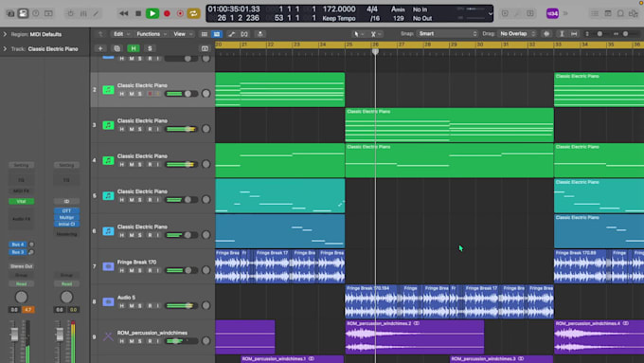644x363 pixels.
Task: Show the Smart Controls icon
Action: tap(71, 13)
